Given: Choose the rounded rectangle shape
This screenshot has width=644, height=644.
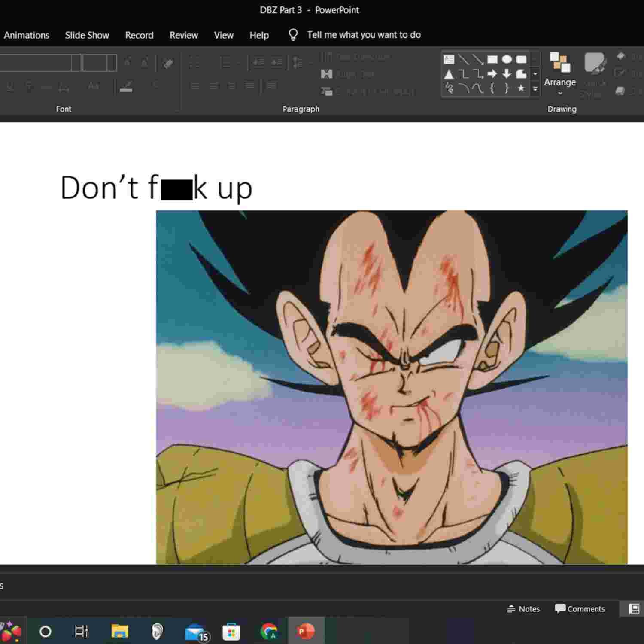Looking at the screenshot, I should (521, 59).
